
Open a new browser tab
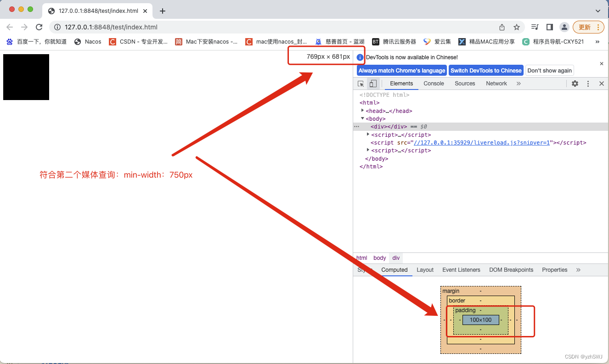click(162, 11)
